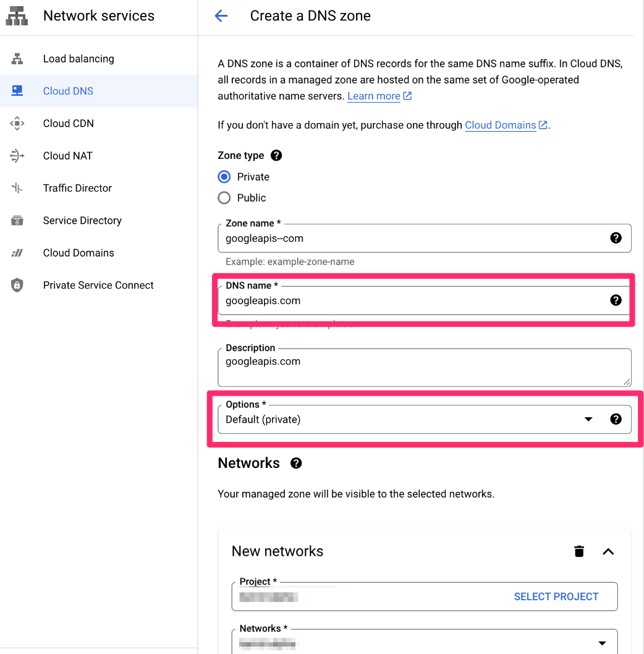
Task: Collapse the New networks panel
Action: [608, 551]
